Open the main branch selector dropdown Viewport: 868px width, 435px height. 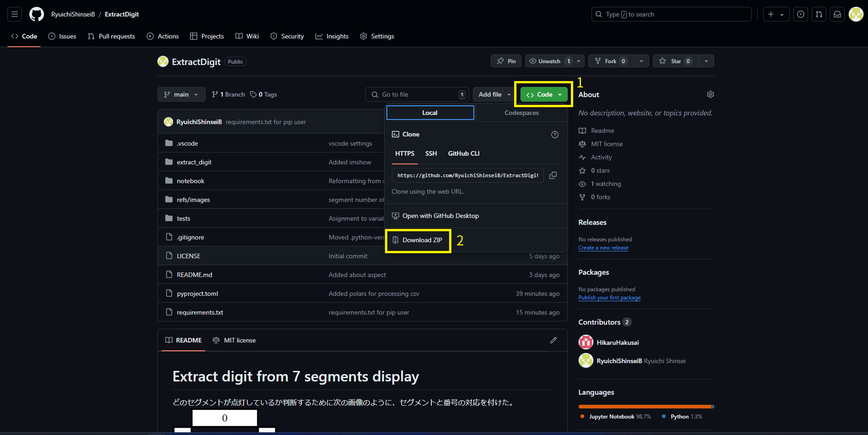tap(181, 94)
